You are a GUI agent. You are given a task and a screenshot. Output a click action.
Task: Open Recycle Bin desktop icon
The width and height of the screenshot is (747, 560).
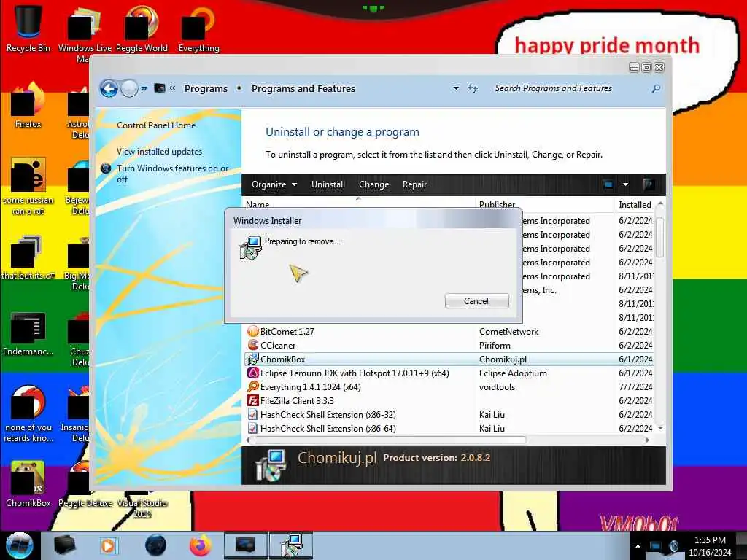[x=28, y=28]
